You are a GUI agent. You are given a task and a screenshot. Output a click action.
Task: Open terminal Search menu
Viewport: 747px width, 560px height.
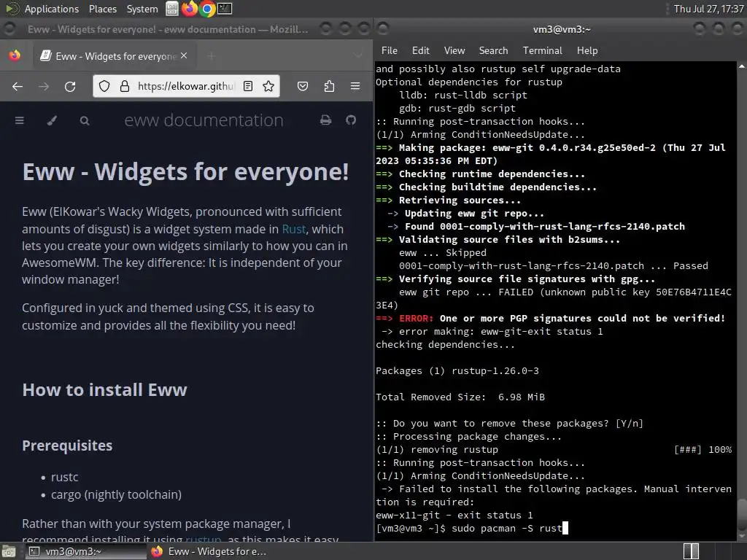(x=494, y=50)
